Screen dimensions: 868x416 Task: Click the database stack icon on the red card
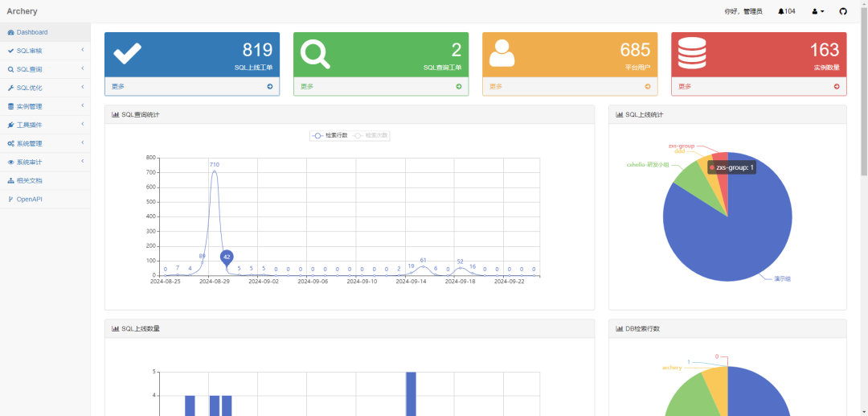point(691,54)
